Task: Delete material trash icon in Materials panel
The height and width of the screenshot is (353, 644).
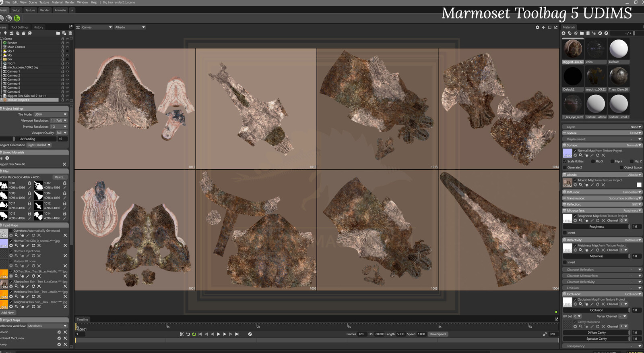Action: (588, 33)
